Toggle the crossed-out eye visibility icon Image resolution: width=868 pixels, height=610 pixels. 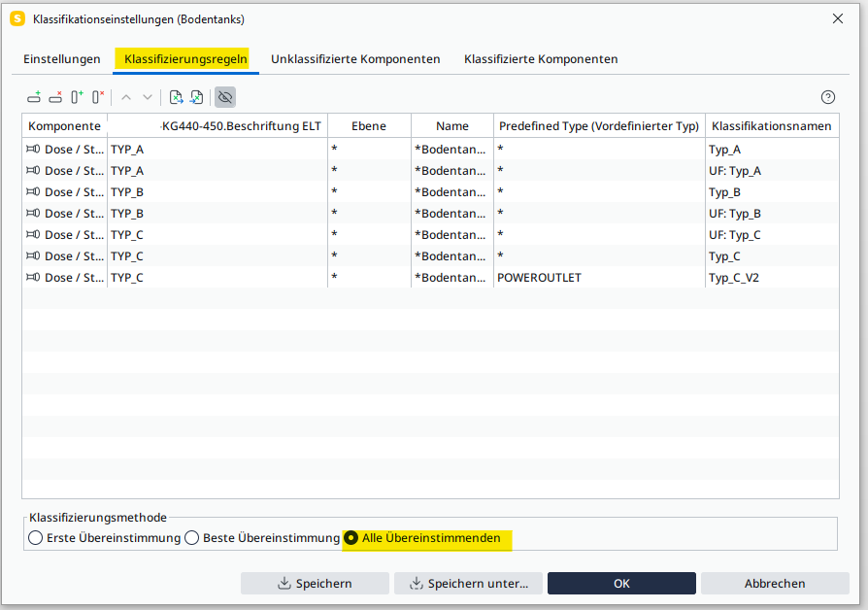click(x=225, y=97)
